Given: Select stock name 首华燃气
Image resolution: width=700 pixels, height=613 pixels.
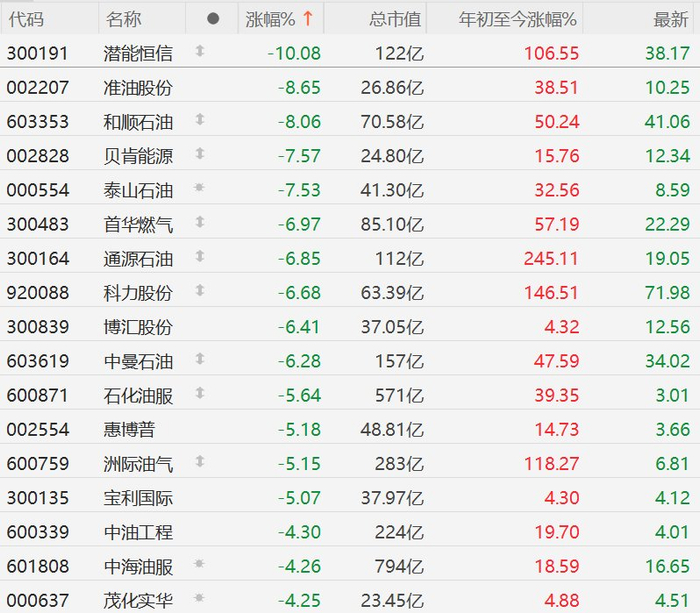Looking at the screenshot, I should [x=138, y=224].
